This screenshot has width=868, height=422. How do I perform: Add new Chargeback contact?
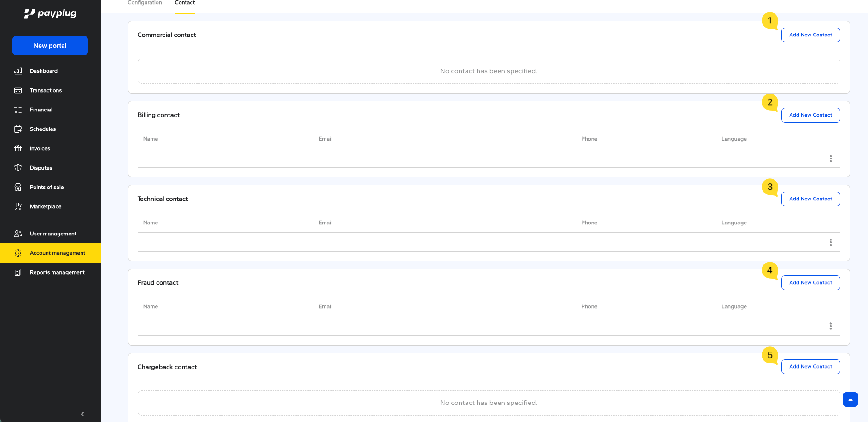click(810, 367)
